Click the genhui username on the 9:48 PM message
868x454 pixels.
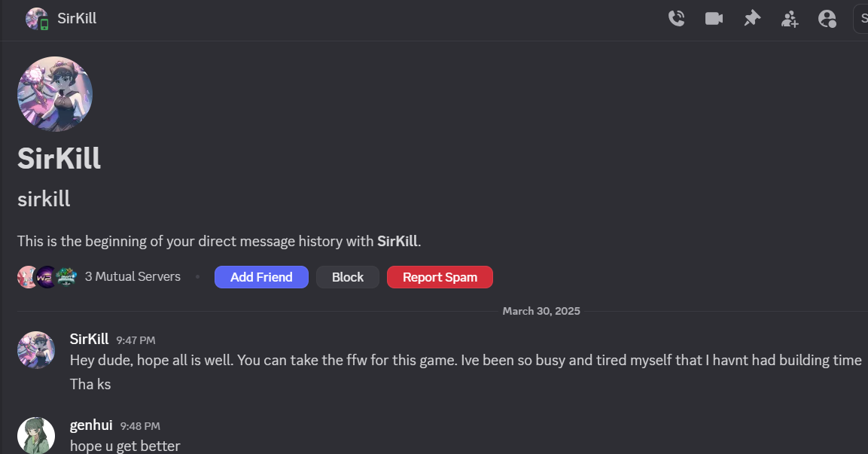click(x=91, y=426)
